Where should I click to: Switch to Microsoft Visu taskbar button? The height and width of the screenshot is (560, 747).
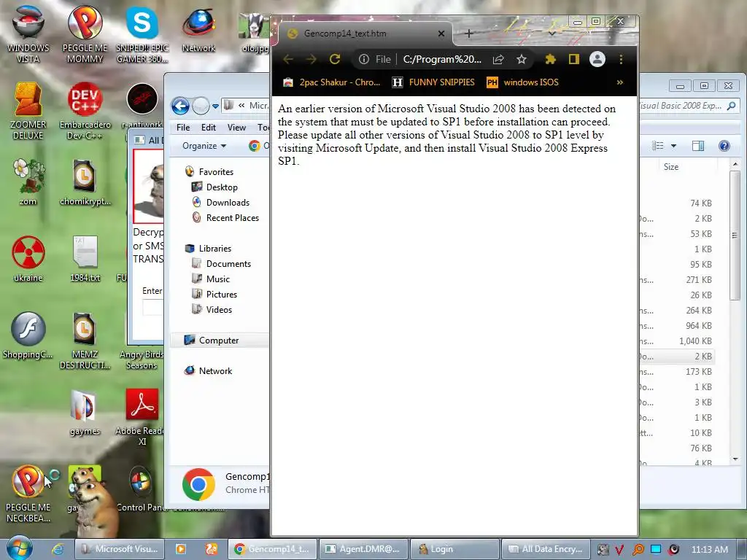120,549
